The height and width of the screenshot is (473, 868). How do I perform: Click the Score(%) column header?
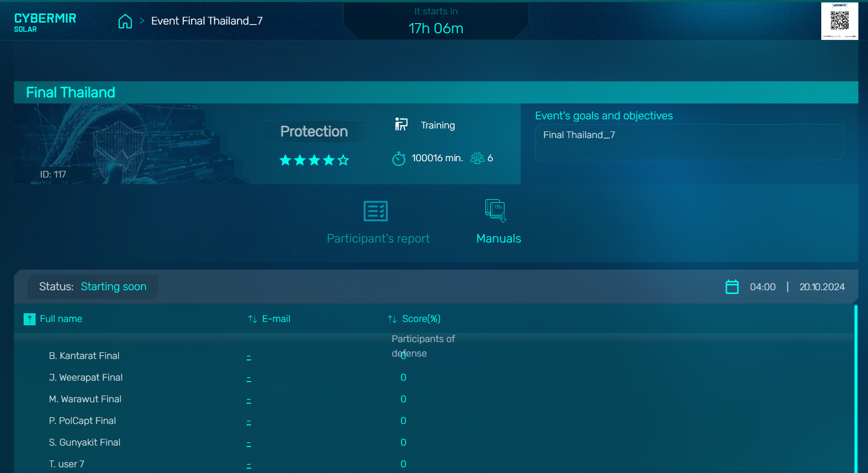tap(421, 319)
